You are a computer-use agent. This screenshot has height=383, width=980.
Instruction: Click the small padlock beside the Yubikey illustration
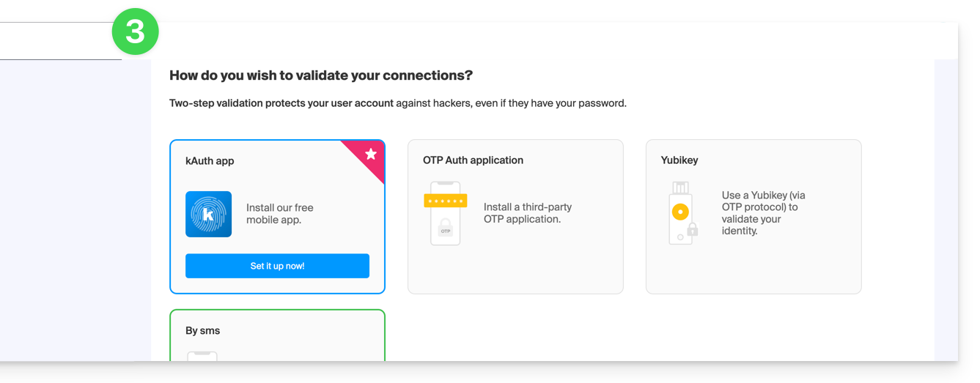[692, 230]
